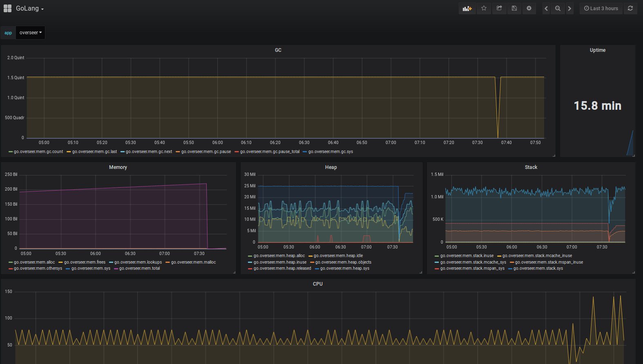The width and height of the screenshot is (643, 364).
Task: Open the Last 3 hours time picker
Action: (601, 9)
